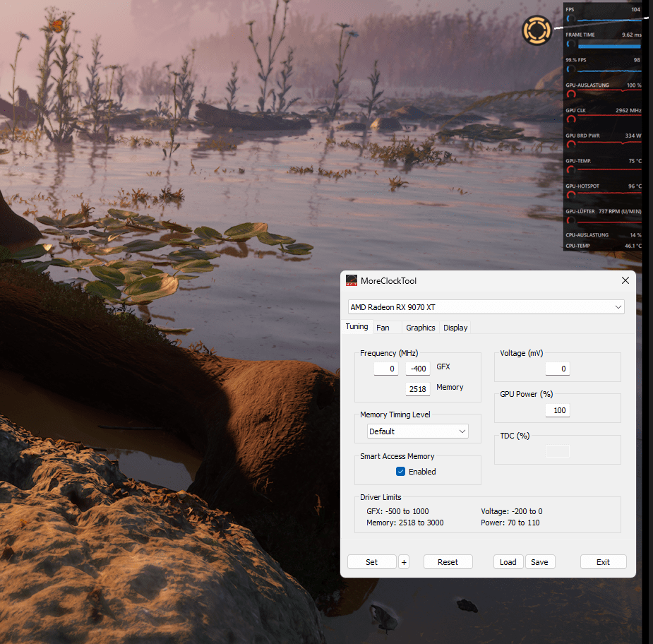The height and width of the screenshot is (644, 653).
Task: Click the Exit button
Action: click(x=603, y=562)
